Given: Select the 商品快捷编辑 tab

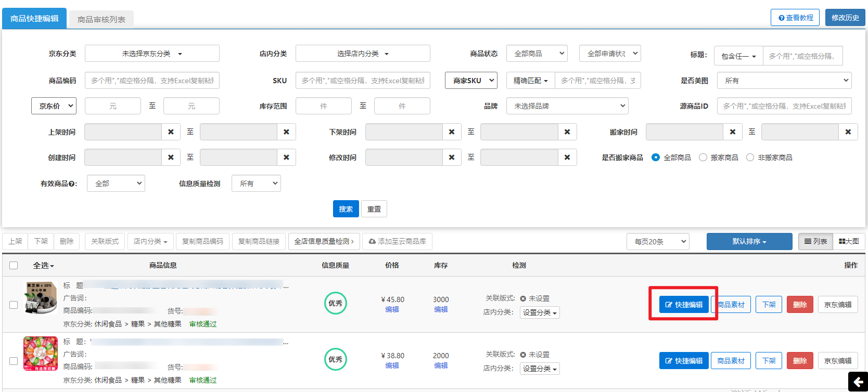Looking at the screenshot, I should click(x=34, y=18).
